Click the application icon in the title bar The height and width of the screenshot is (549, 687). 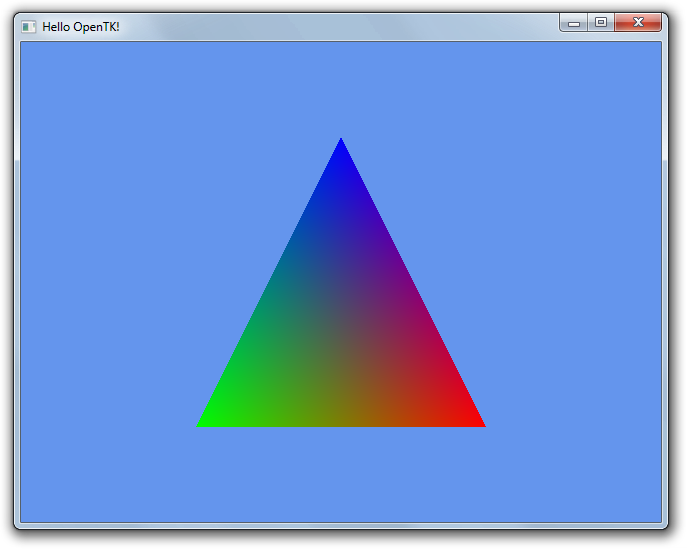(x=29, y=26)
